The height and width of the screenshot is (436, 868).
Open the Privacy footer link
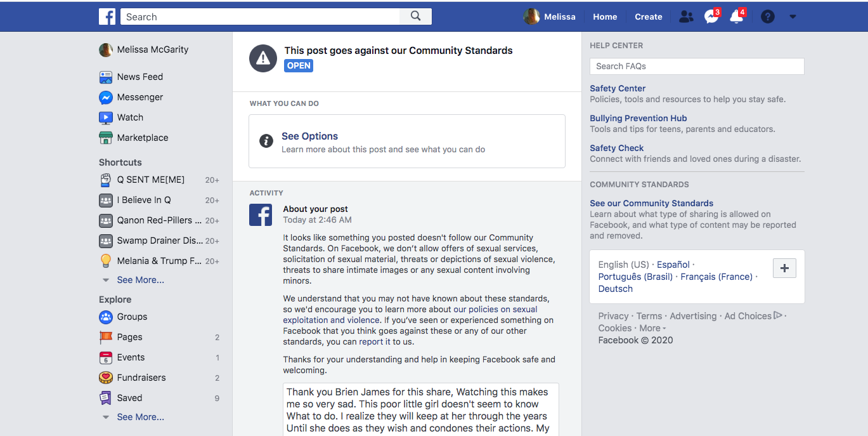pos(613,316)
